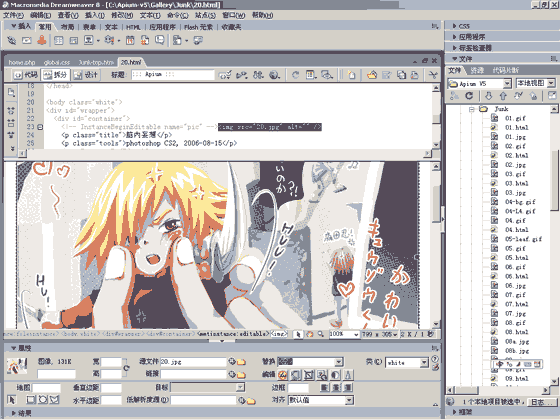Open the Apium V5 site dropdown
Viewport: 560px width, 420px height.
click(x=507, y=84)
